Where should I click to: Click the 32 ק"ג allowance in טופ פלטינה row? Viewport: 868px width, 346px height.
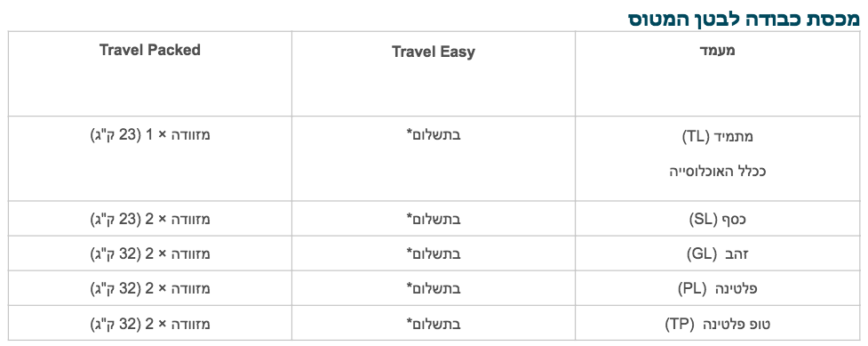coord(116,323)
